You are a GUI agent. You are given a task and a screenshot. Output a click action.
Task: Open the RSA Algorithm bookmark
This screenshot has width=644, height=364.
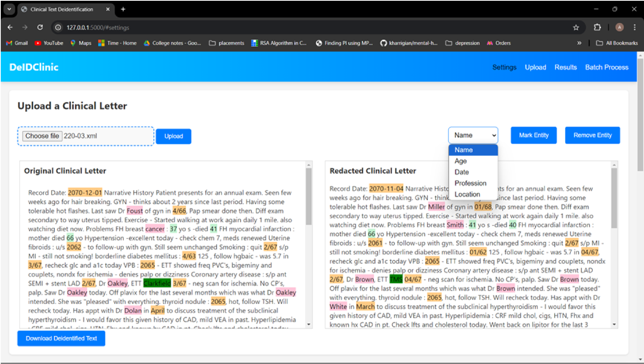click(279, 43)
